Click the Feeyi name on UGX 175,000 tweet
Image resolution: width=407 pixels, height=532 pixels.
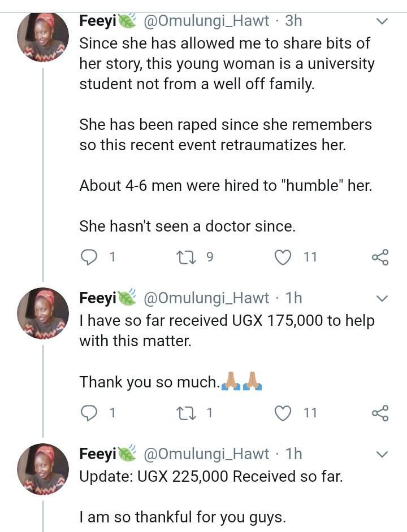point(98,297)
